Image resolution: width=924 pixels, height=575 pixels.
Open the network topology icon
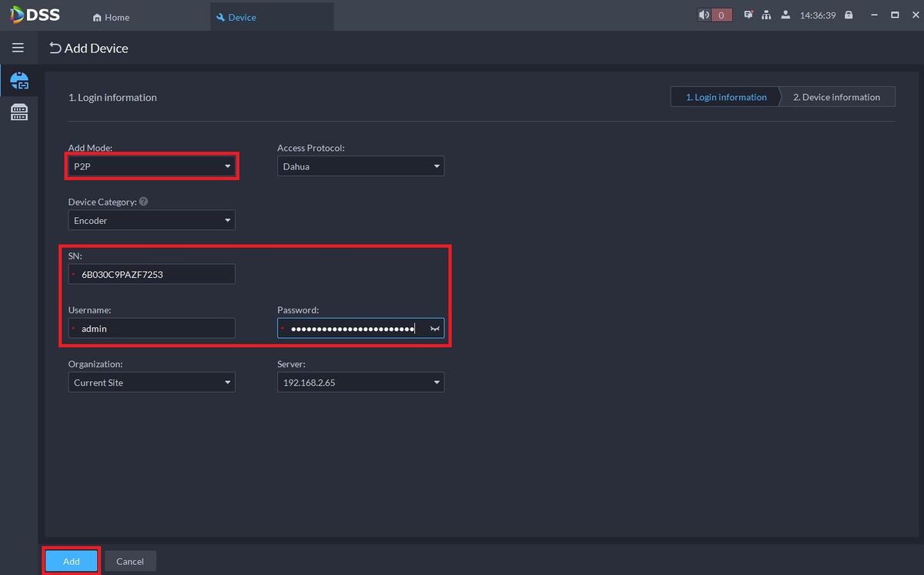[x=766, y=15]
